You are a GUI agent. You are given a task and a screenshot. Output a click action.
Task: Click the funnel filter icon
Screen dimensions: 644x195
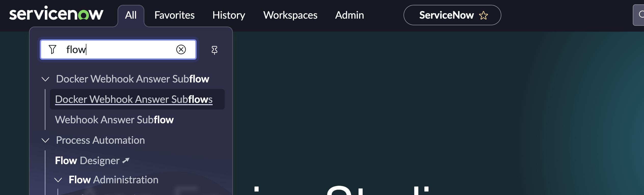click(52, 50)
